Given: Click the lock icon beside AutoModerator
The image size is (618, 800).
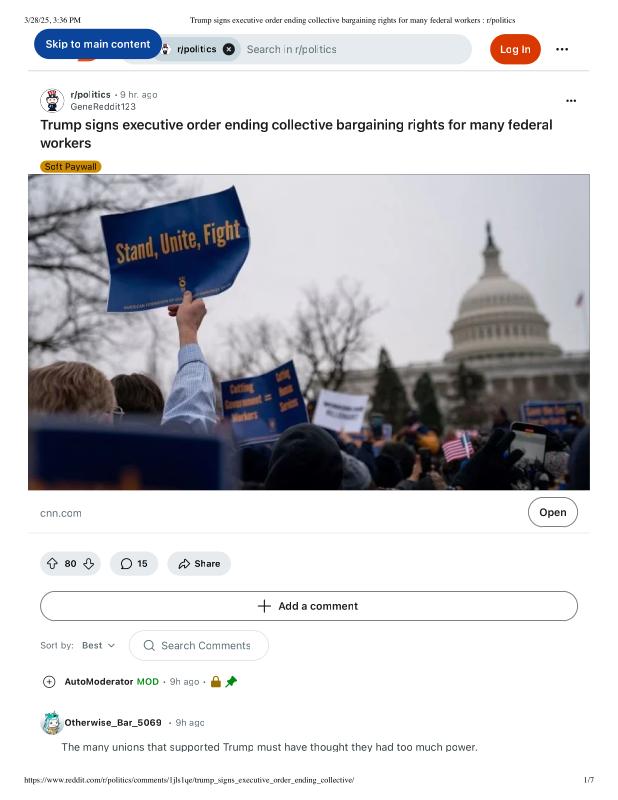Looking at the screenshot, I should coord(216,682).
